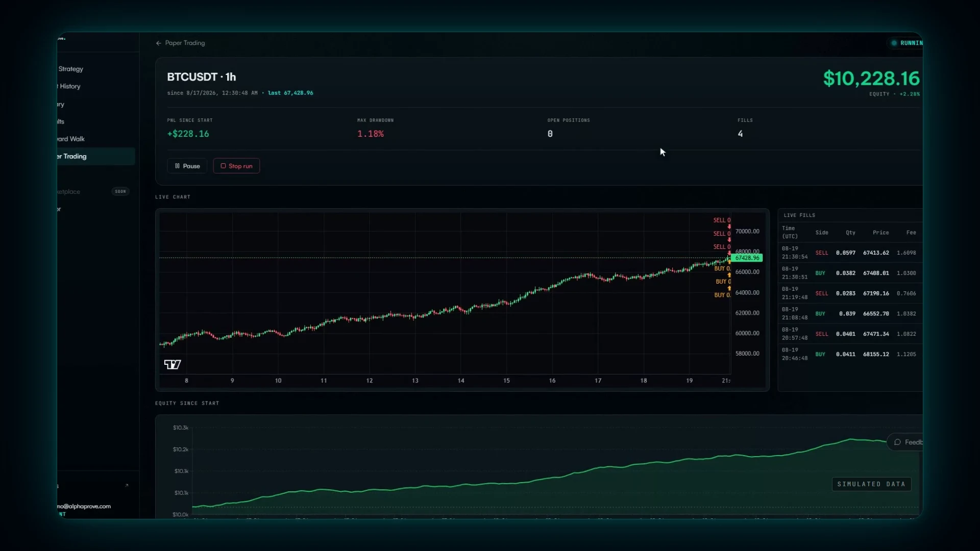This screenshot has width=980, height=551.
Task: Click the Qty column header in Live Fills
Action: [850, 233]
